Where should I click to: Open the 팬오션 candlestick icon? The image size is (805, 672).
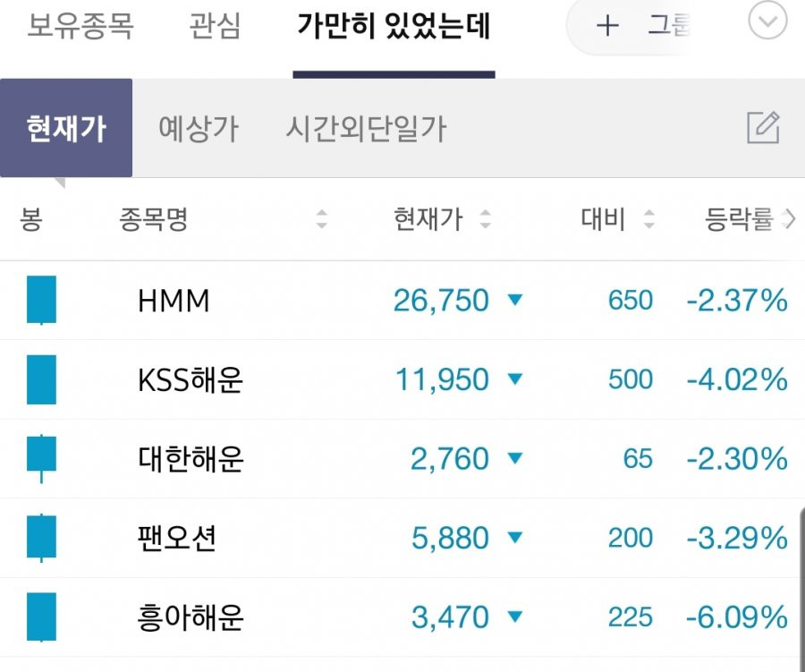point(41,538)
